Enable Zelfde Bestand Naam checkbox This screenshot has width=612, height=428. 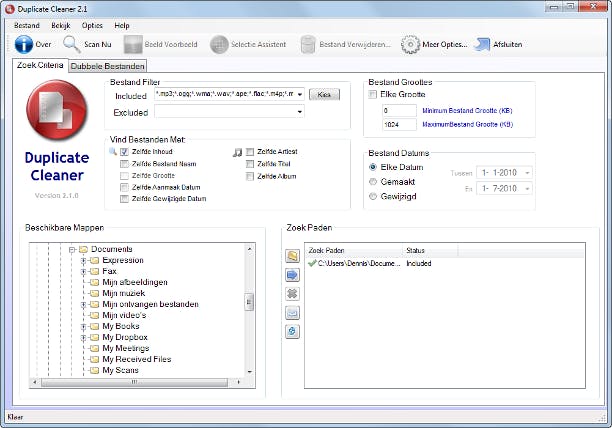point(124,164)
